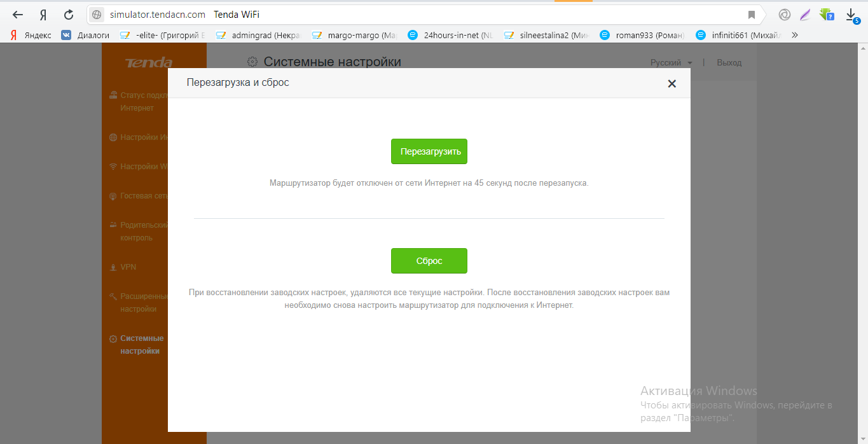The width and height of the screenshot is (868, 444).
Task: Click the green download-arrow extension icon
Action: (827, 15)
